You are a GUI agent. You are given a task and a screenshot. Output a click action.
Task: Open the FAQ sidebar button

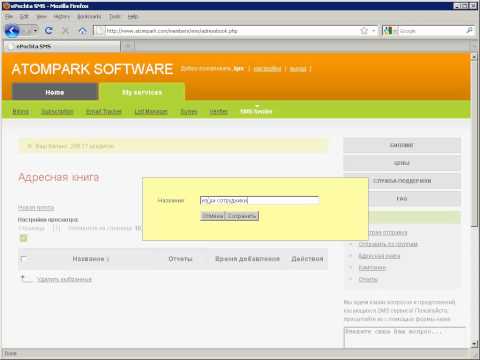coord(402,198)
